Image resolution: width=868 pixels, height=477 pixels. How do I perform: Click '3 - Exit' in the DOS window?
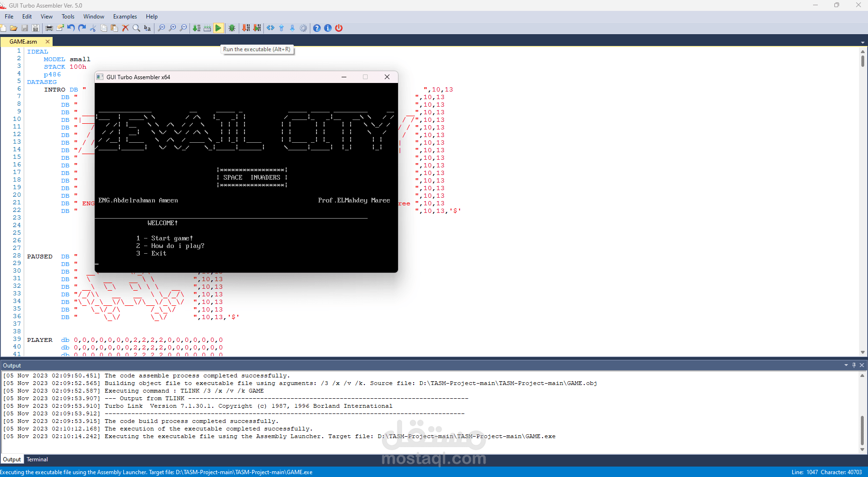pos(151,253)
